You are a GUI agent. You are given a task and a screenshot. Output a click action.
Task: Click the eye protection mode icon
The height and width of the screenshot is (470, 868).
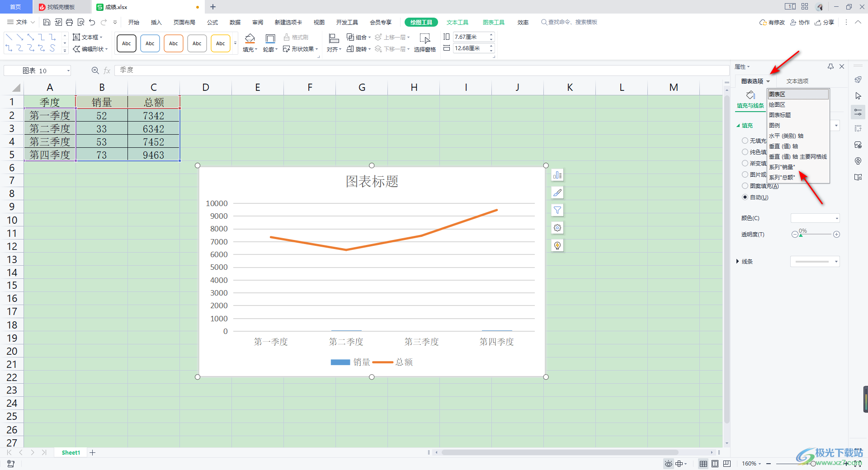(668, 464)
